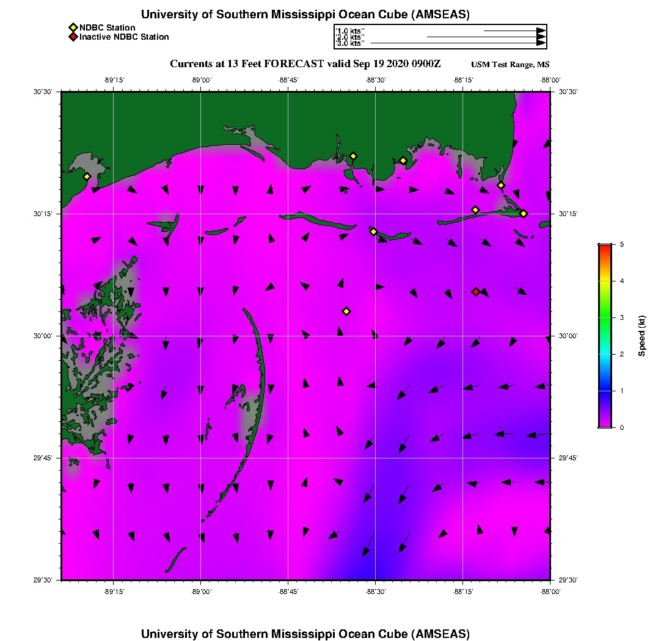Click the red inactive NDBC station marker on map

coord(476,292)
